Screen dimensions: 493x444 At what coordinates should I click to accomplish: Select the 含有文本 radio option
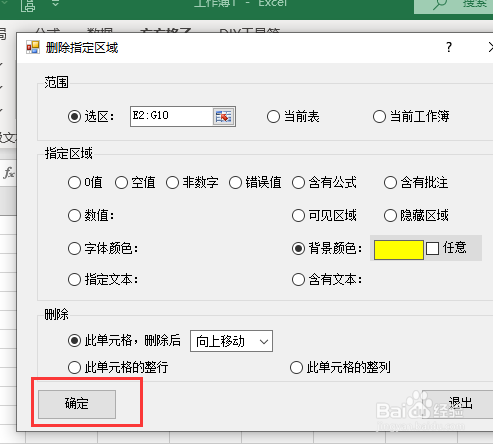click(298, 279)
